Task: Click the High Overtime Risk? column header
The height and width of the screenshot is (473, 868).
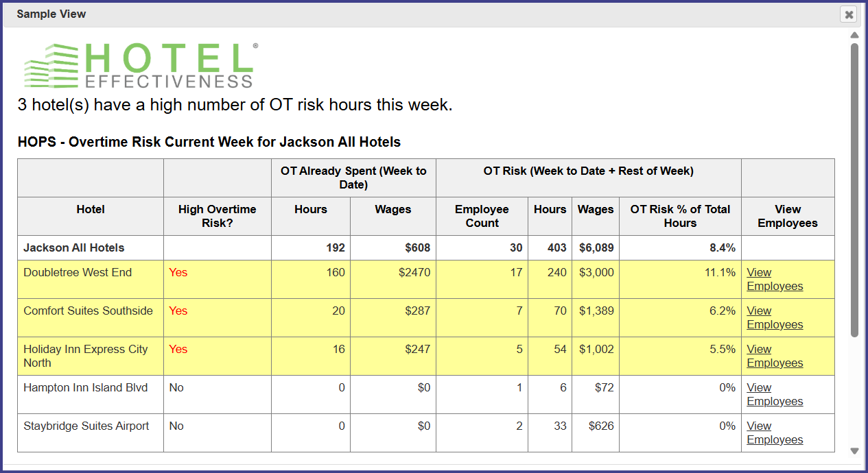Action: click(x=217, y=216)
